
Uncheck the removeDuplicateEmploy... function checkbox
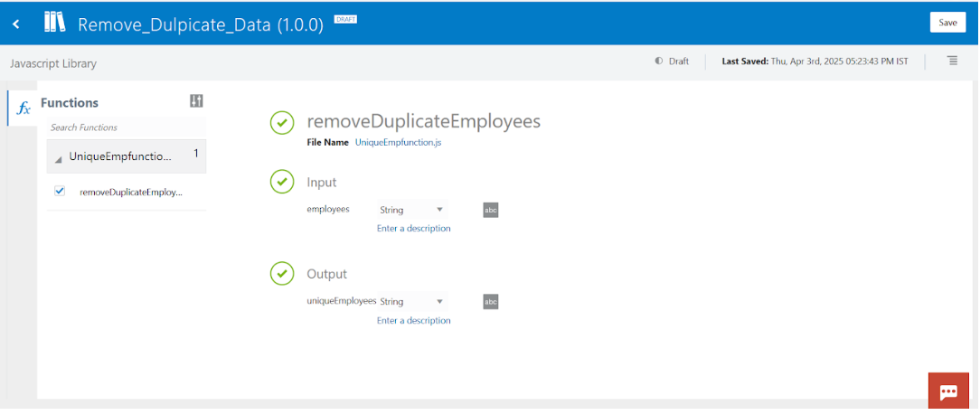coord(60,191)
